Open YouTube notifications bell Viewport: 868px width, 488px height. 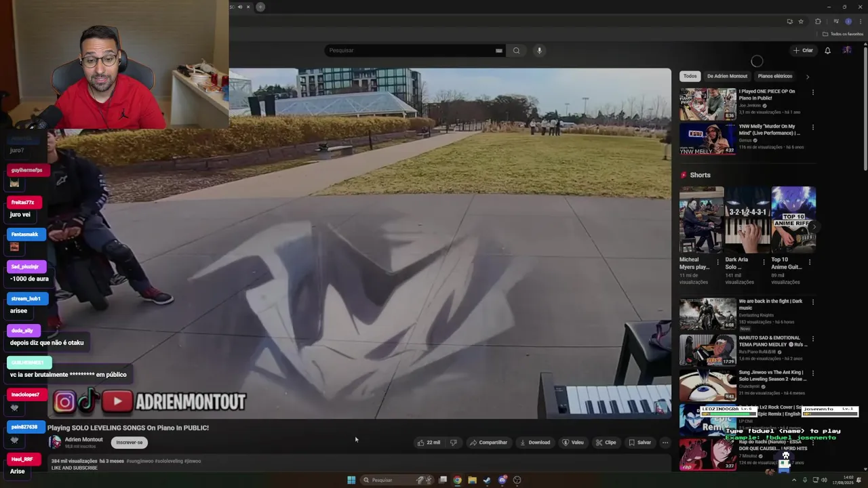click(827, 50)
